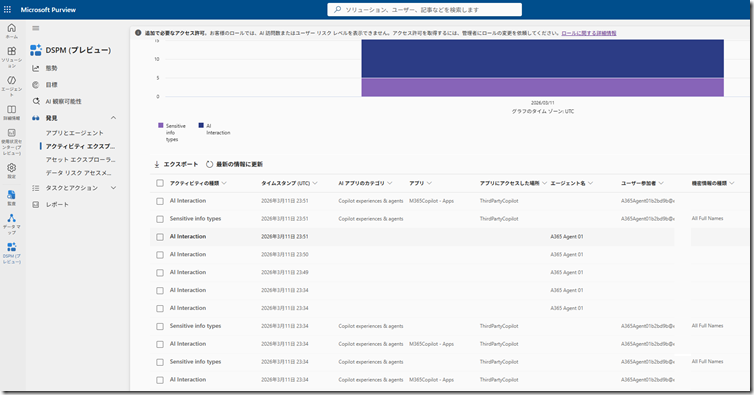Open the エージェント名 column dropdown
The image size is (754, 395).
pos(591,183)
